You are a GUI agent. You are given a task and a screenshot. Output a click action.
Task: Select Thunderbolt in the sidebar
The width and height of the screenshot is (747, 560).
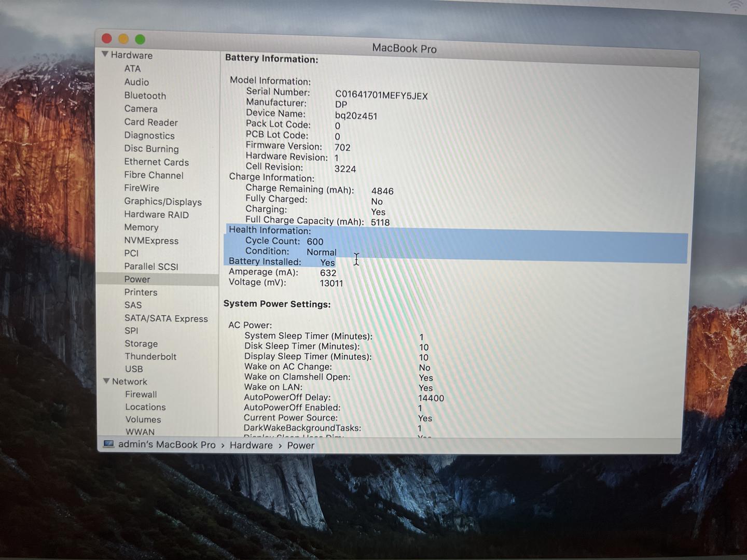(x=150, y=357)
